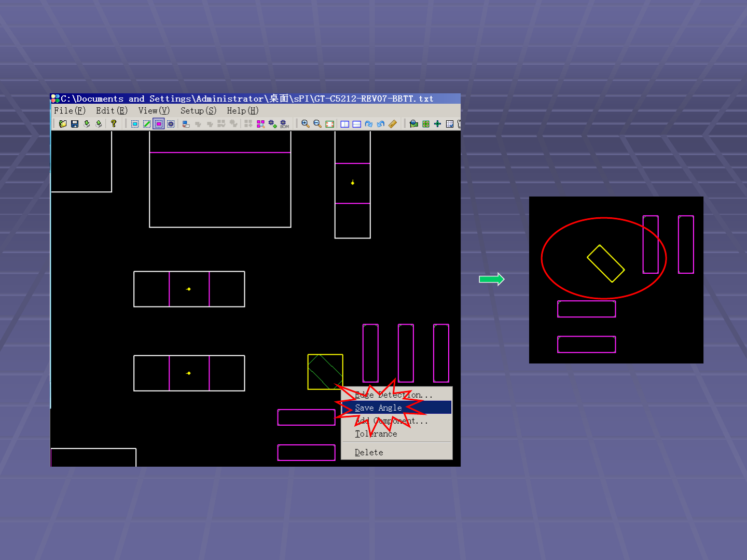747x560 pixels.
Task: Choose Save Angle in context menu
Action: pyautogui.click(x=396, y=408)
